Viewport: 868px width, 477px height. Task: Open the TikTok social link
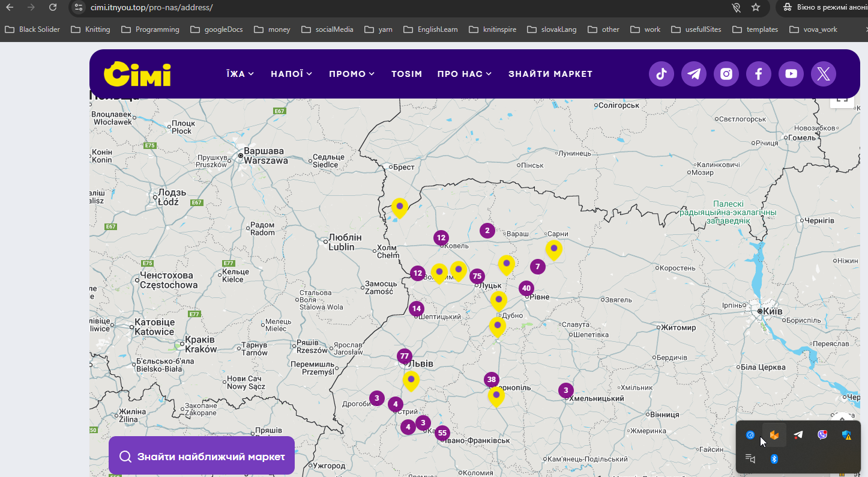662,74
